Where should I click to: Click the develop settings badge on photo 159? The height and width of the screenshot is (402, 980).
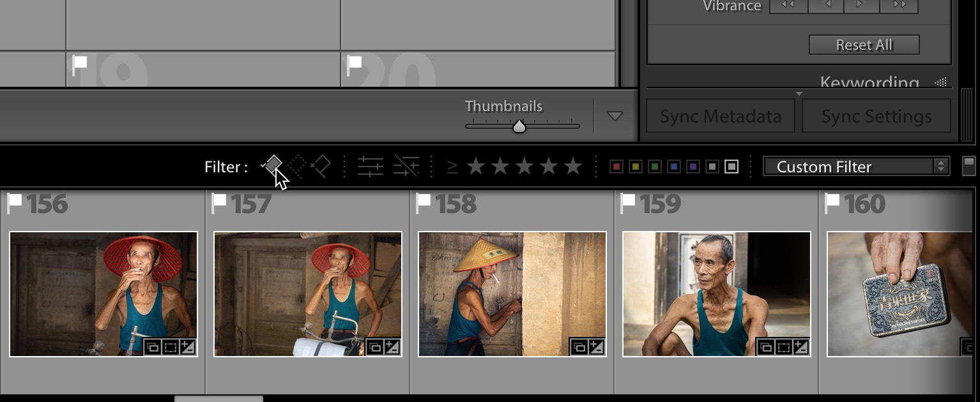click(802, 346)
